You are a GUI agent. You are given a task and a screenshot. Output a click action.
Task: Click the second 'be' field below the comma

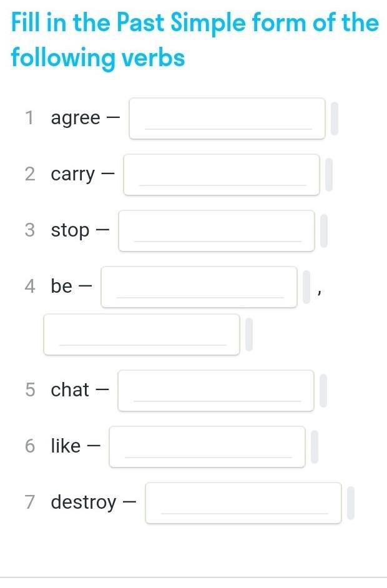[142, 335]
